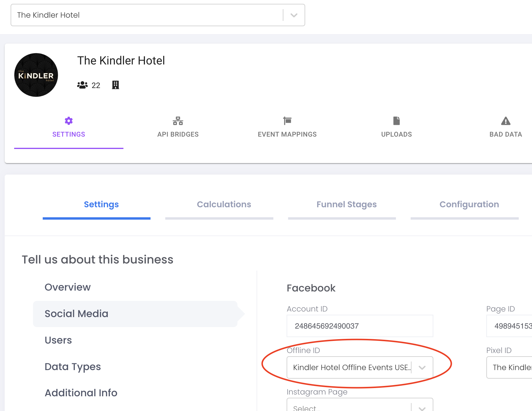
Task: Click the Facebook Account ID field
Action: point(359,326)
